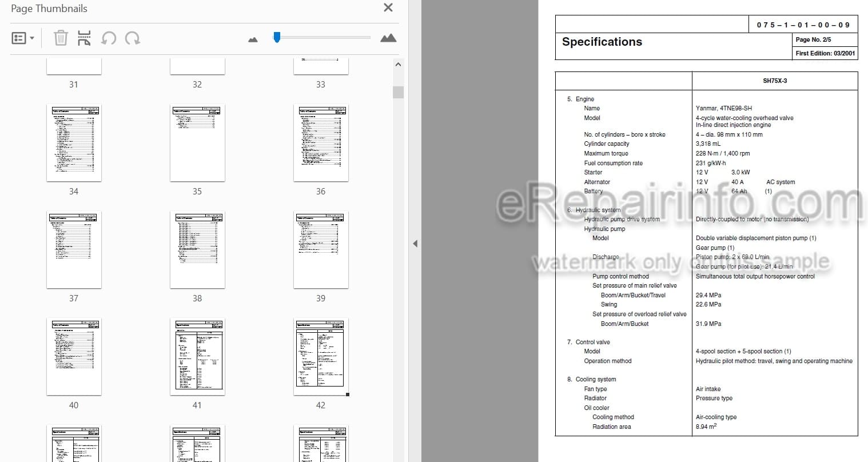Click the '31.9 MPa' overload relief value
868x462 pixels.
[708, 324]
